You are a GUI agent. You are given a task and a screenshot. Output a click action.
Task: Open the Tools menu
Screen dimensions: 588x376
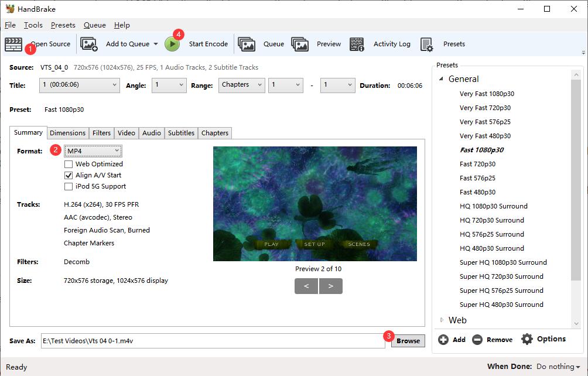pyautogui.click(x=33, y=25)
